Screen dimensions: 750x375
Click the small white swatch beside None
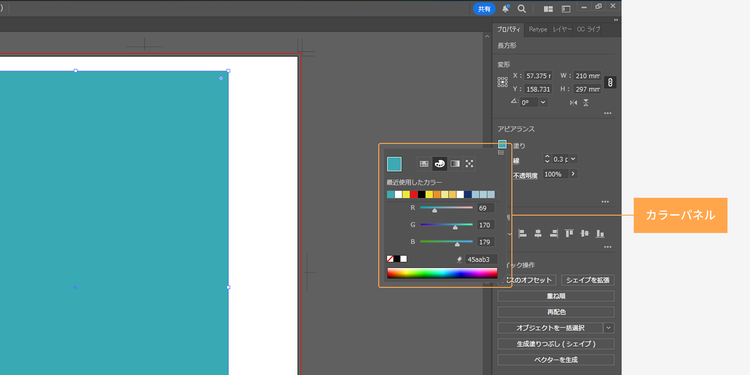tap(404, 259)
